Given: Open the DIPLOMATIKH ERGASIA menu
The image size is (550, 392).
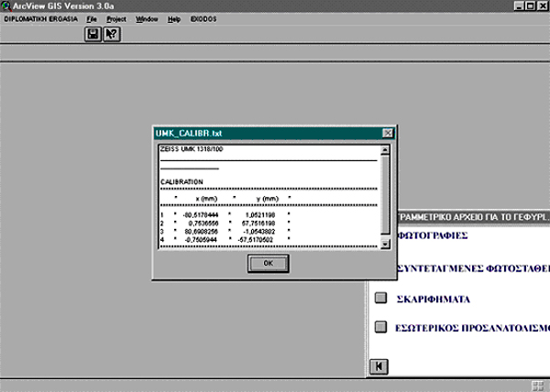Looking at the screenshot, I should click(40, 19).
